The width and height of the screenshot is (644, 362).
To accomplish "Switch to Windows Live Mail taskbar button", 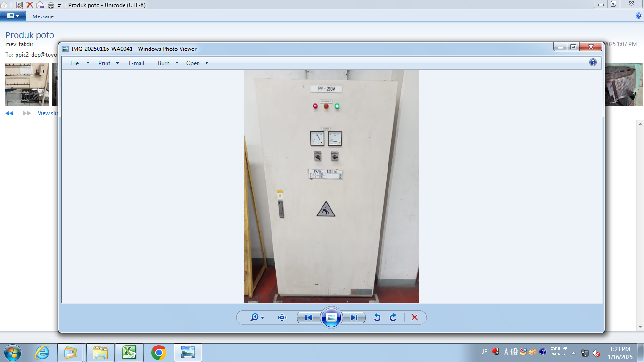I will click(70, 353).
